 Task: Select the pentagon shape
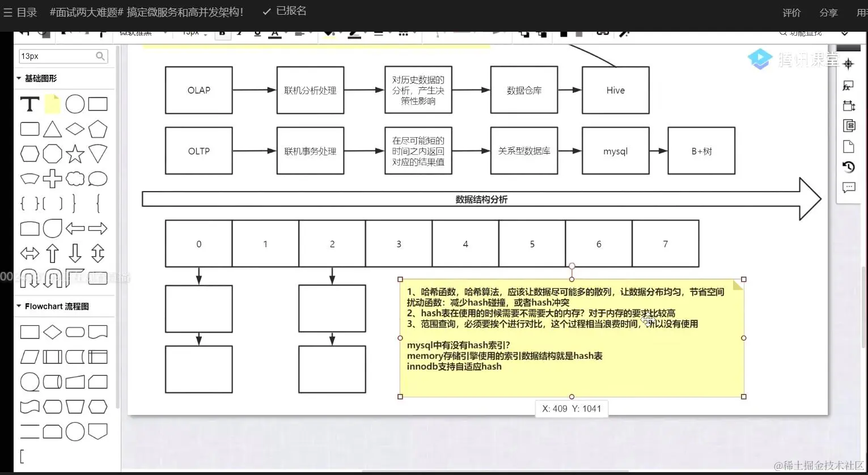point(98,129)
